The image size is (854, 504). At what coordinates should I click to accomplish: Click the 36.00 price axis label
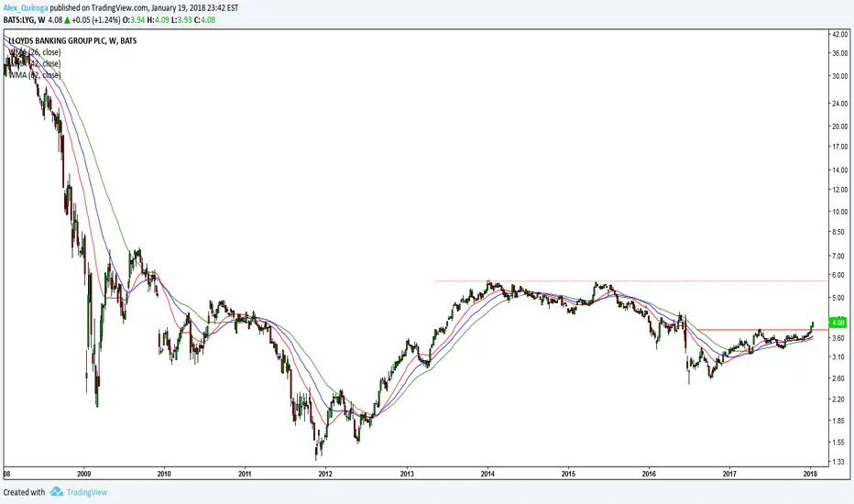pyautogui.click(x=840, y=53)
